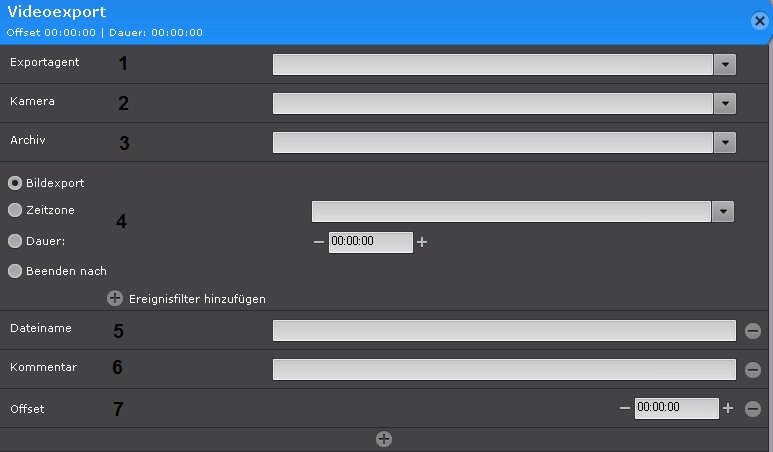The image size is (773, 452).
Task: Expand the Kamera dropdown list
Action: (x=726, y=104)
